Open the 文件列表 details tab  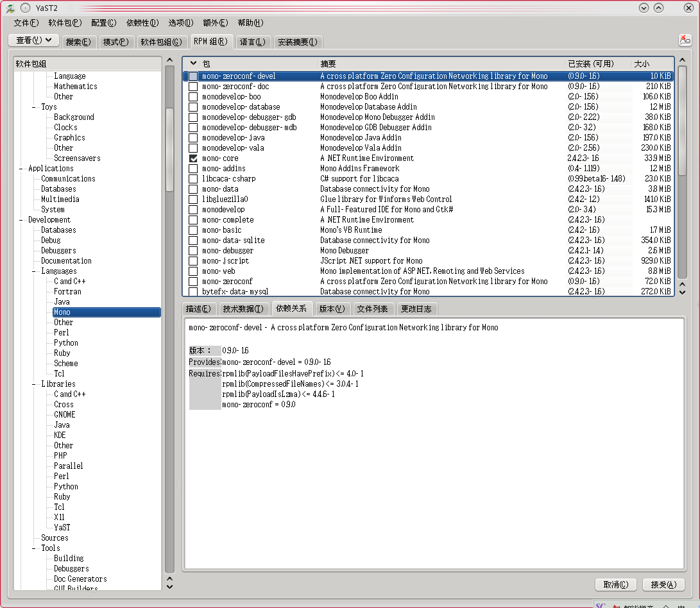coord(373,309)
